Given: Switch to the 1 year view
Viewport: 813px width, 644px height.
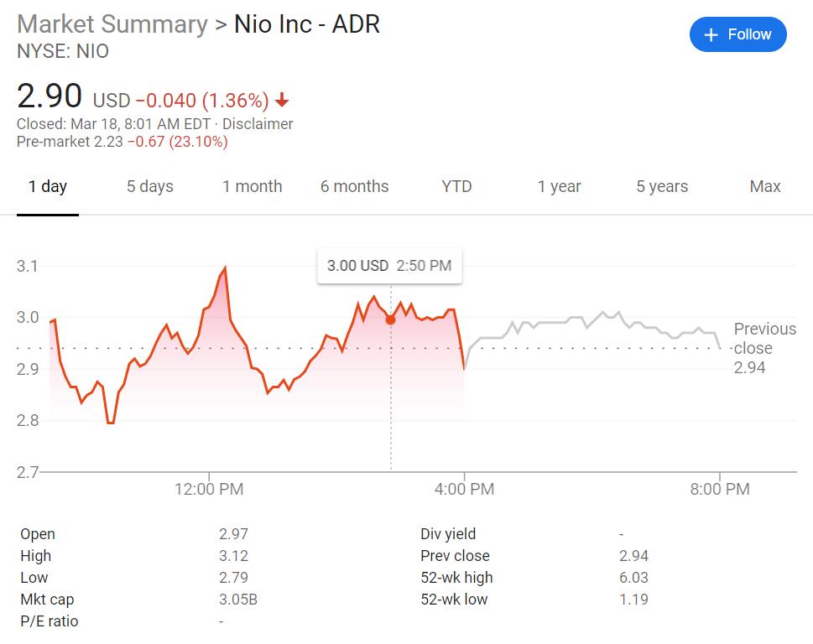Looking at the screenshot, I should [558, 186].
